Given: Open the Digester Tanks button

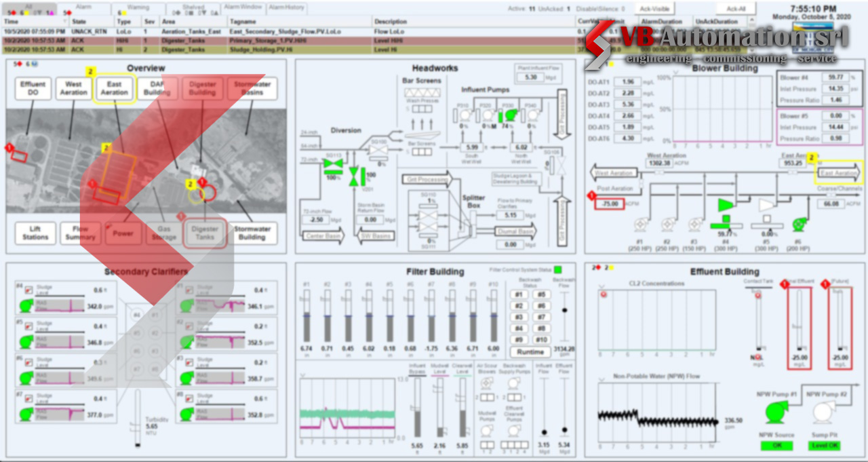Looking at the screenshot, I should 205,233.
